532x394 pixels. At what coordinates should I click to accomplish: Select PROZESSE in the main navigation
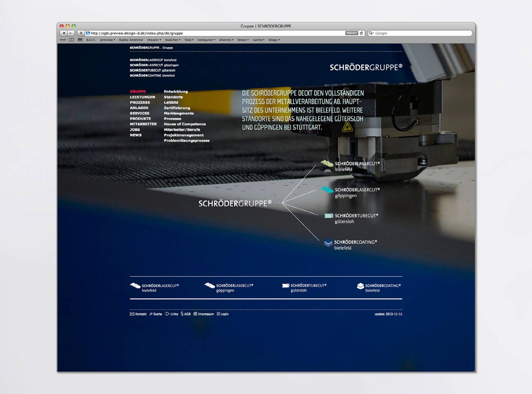[140, 102]
